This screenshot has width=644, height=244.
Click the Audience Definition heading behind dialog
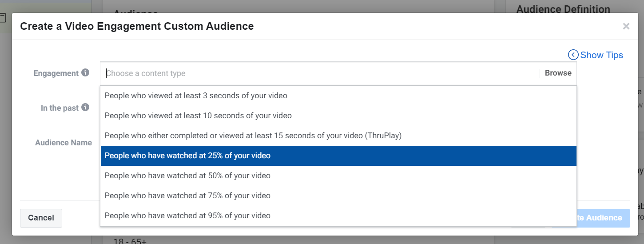coord(563,9)
